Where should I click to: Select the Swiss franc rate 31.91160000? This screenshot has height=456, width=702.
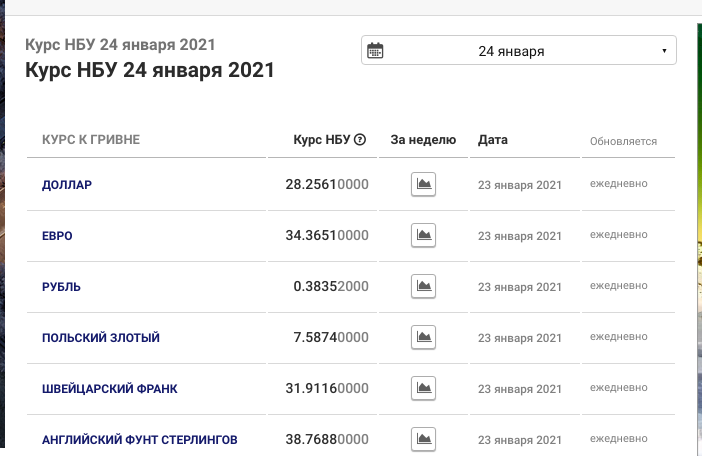pyautogui.click(x=327, y=388)
